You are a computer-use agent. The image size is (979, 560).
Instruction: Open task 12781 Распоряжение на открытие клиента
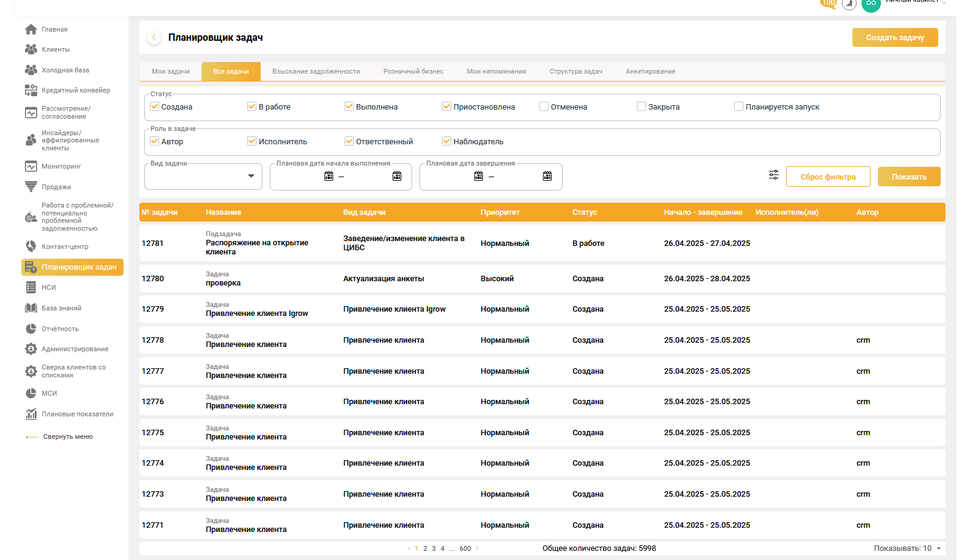(542, 243)
